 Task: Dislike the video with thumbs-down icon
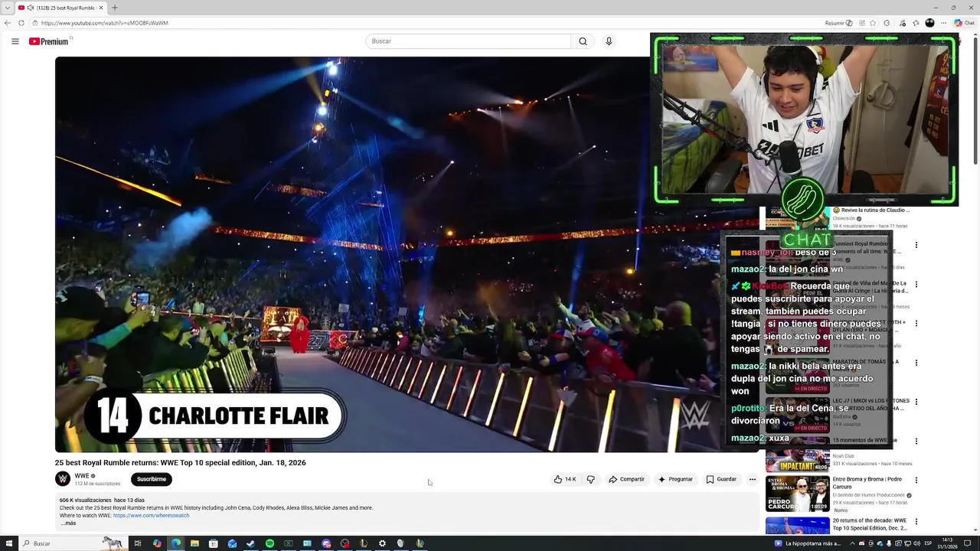pyautogui.click(x=590, y=479)
